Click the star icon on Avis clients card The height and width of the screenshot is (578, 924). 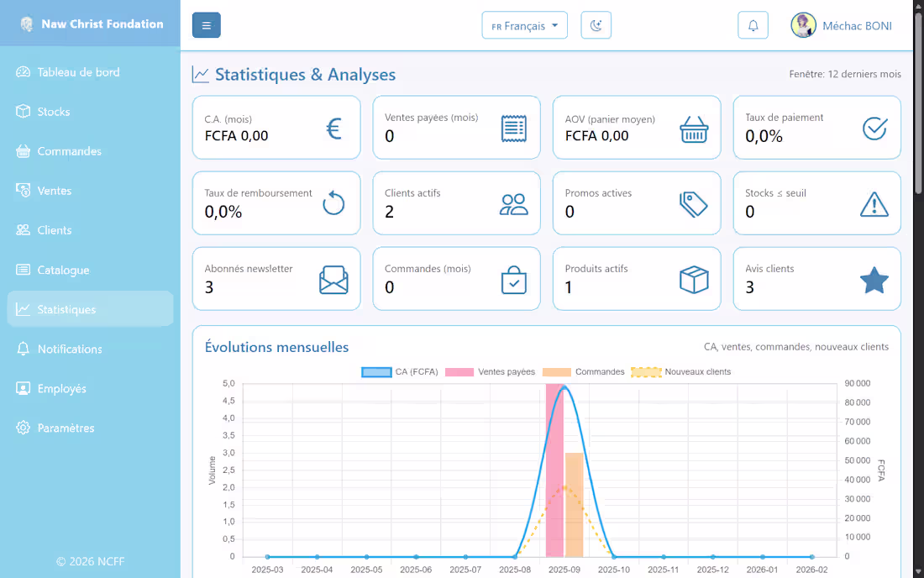click(874, 279)
